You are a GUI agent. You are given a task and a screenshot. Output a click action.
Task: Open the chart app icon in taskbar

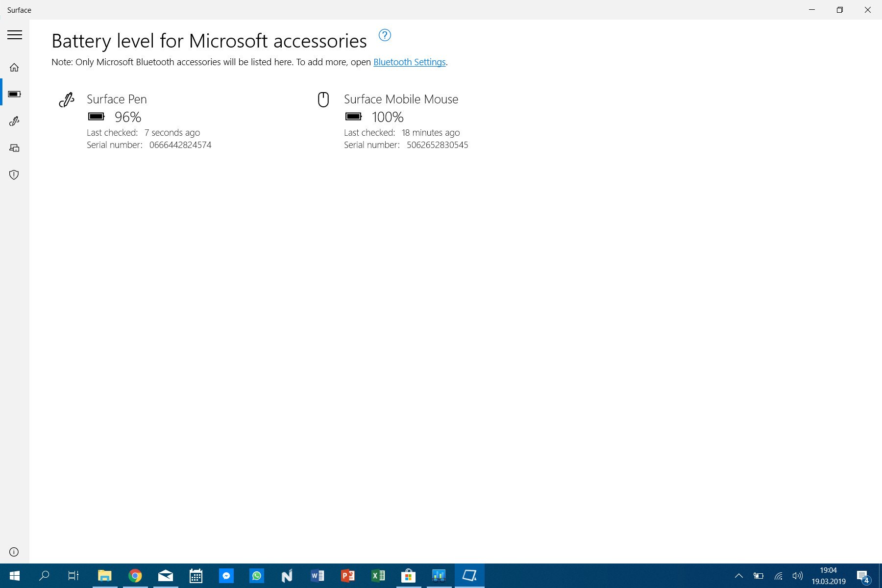pos(439,576)
